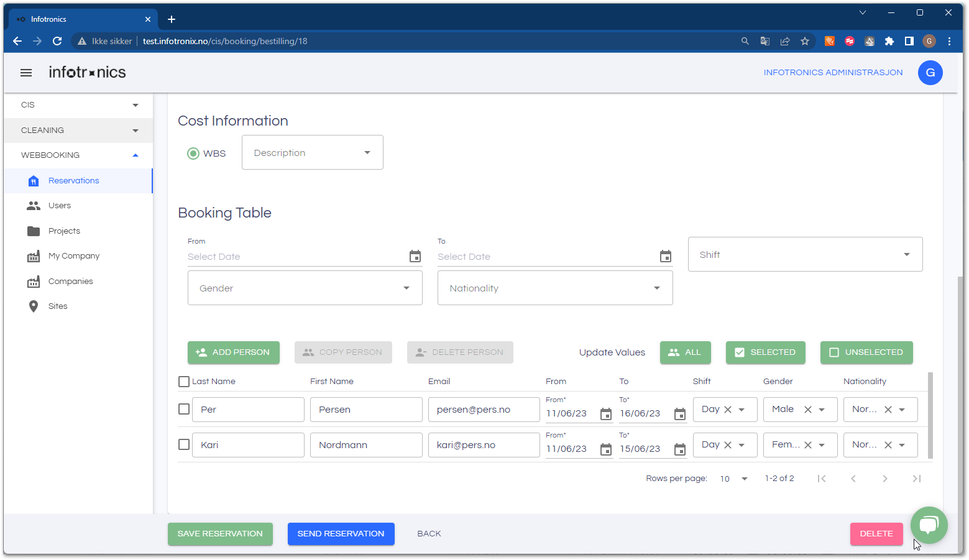Clear Male gender value with the X

coord(808,409)
